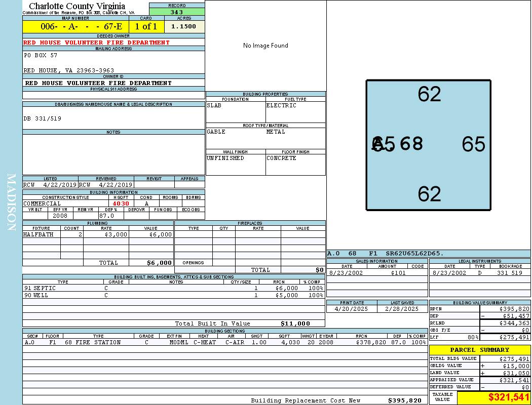Click the HALFBATH plumbing fixture row
The height and width of the screenshot is (405, 532).
point(98,234)
